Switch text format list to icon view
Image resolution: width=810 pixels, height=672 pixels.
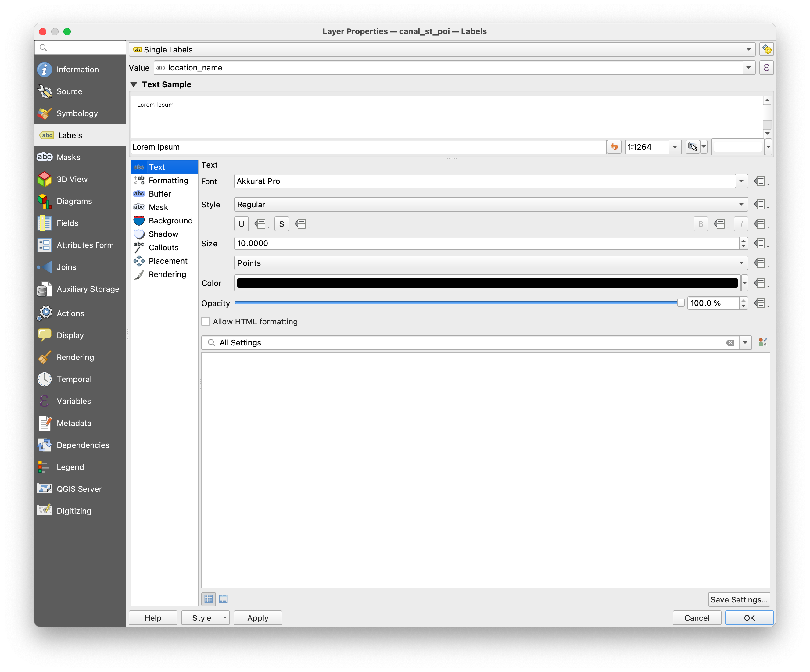(x=208, y=599)
